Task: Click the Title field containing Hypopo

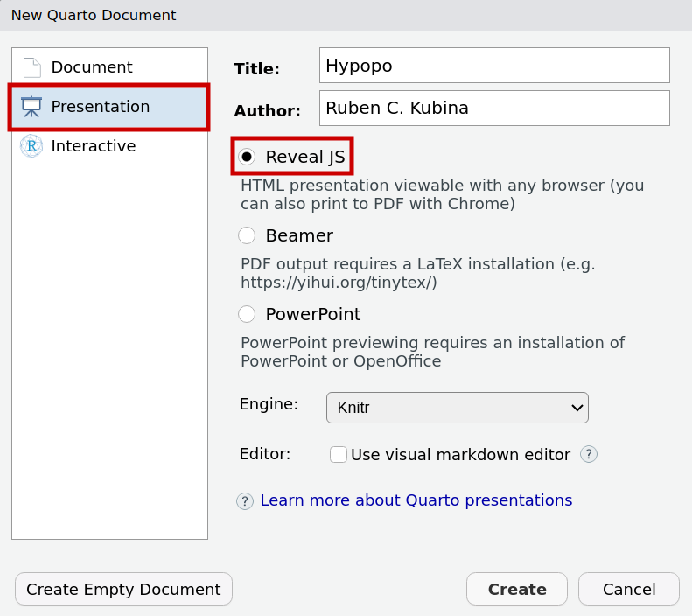Action: click(x=494, y=66)
